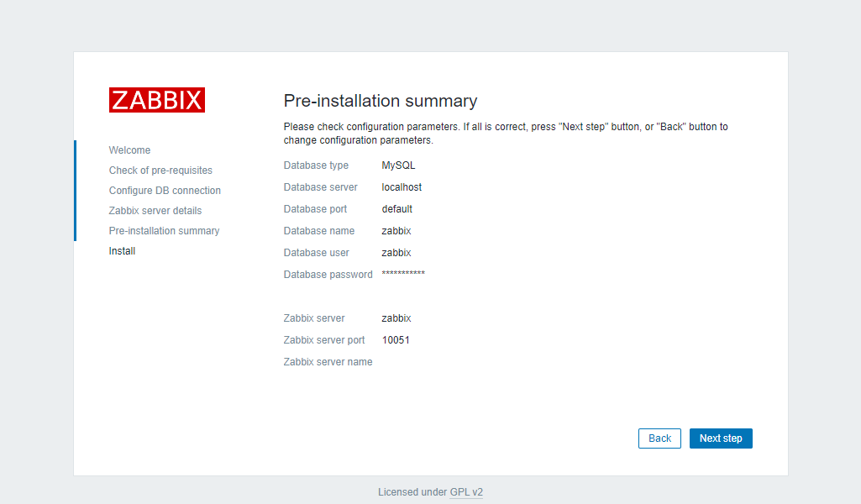Go to the Next step
This screenshot has width=861, height=504.
721,438
